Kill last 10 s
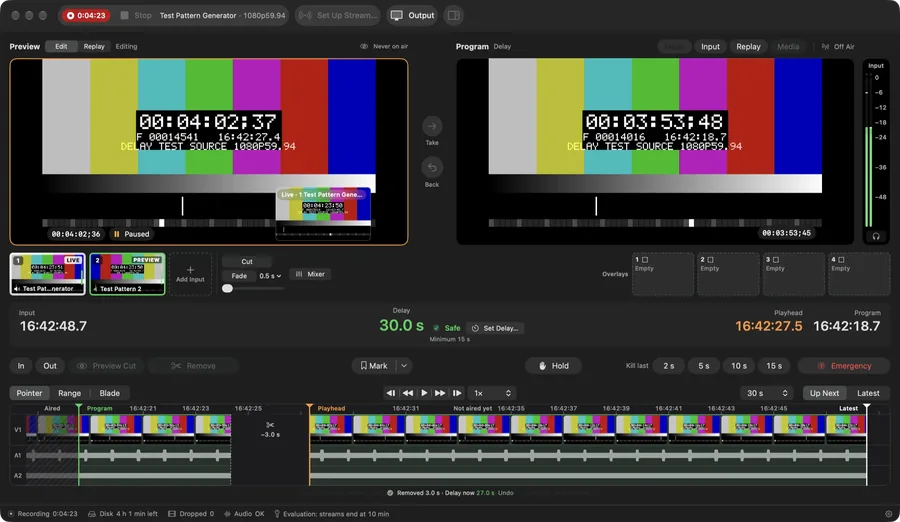The image size is (900, 522). click(739, 366)
